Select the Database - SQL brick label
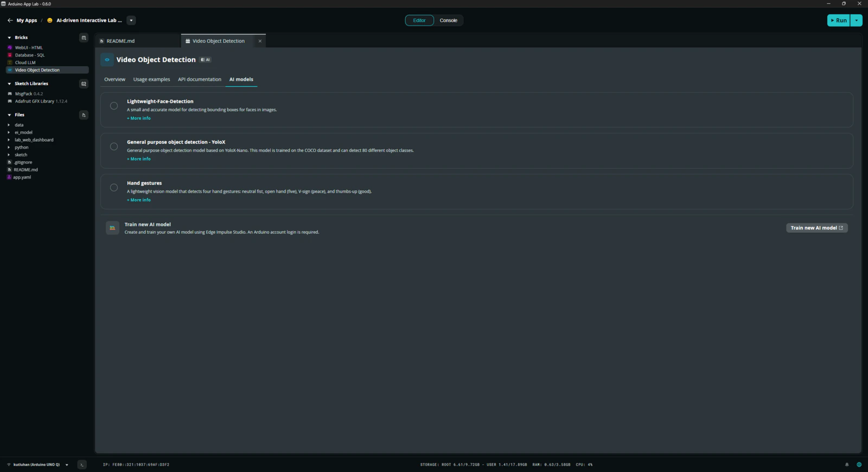868x472 pixels. (x=30, y=55)
